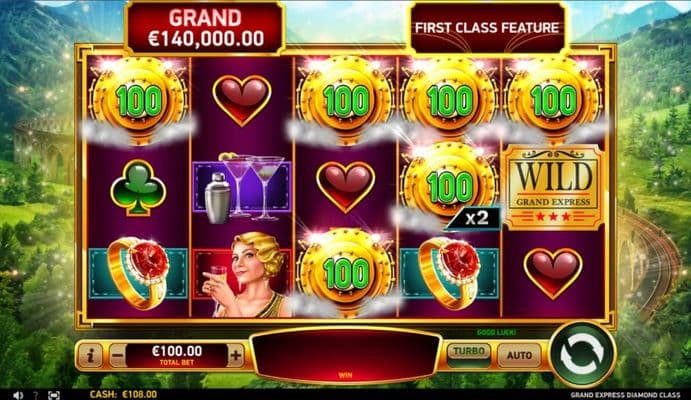Open help question mark icon
Screen dimensions: 691x400
click(36, 395)
